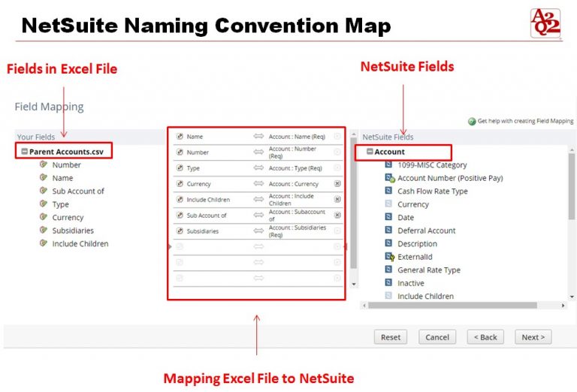
Task: Click the pencil edit icon for Currency mapping
Action: pyautogui.click(x=180, y=184)
